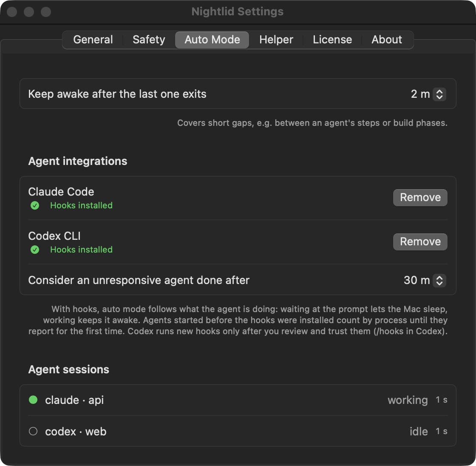
Task: Open the License tab
Action: [332, 40]
